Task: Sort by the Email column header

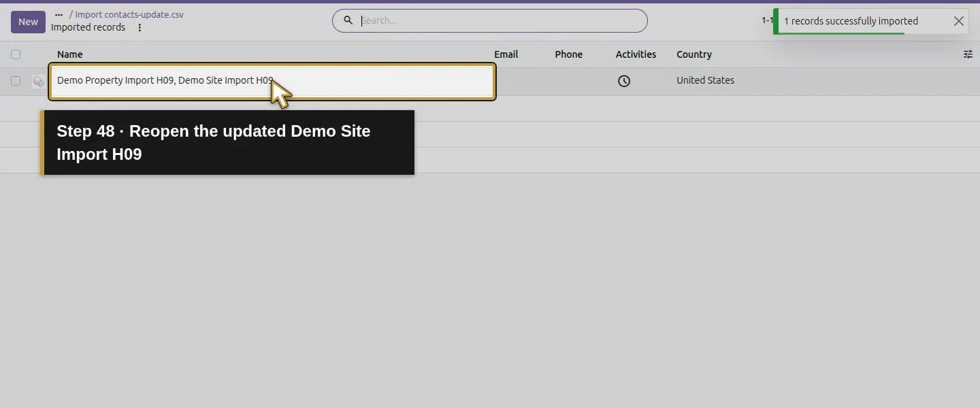Action: 506,54
